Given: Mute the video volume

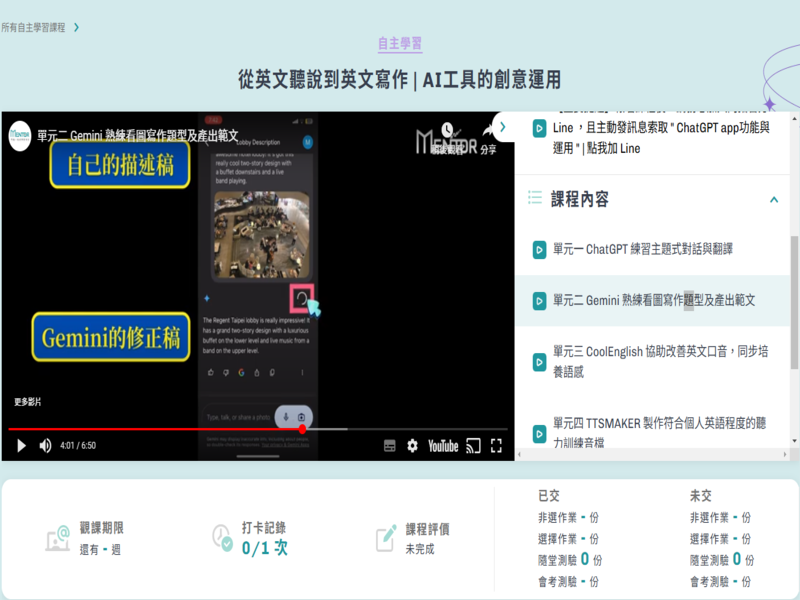Looking at the screenshot, I should (x=45, y=446).
